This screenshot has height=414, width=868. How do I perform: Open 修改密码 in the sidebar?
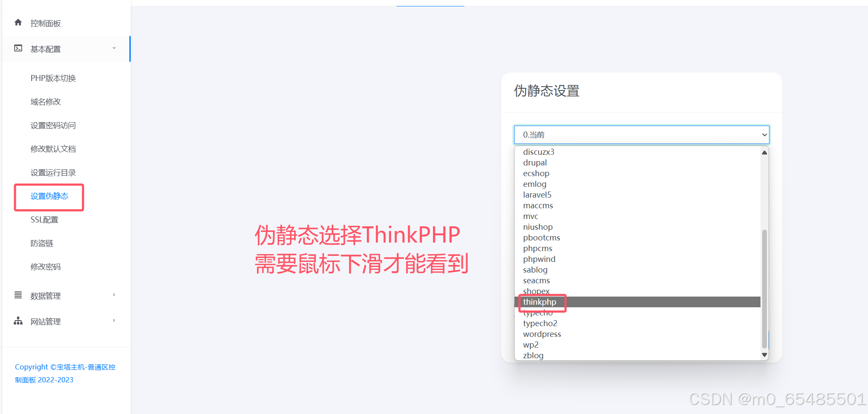click(45, 267)
